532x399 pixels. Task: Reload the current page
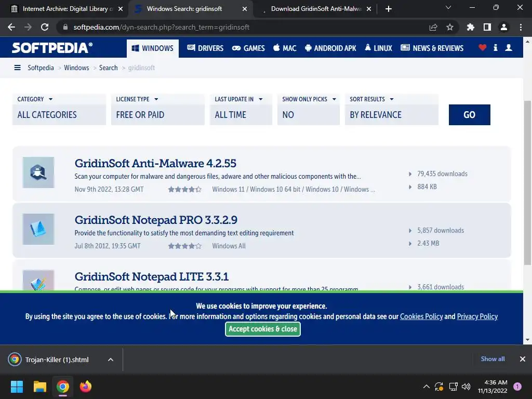(x=45, y=27)
